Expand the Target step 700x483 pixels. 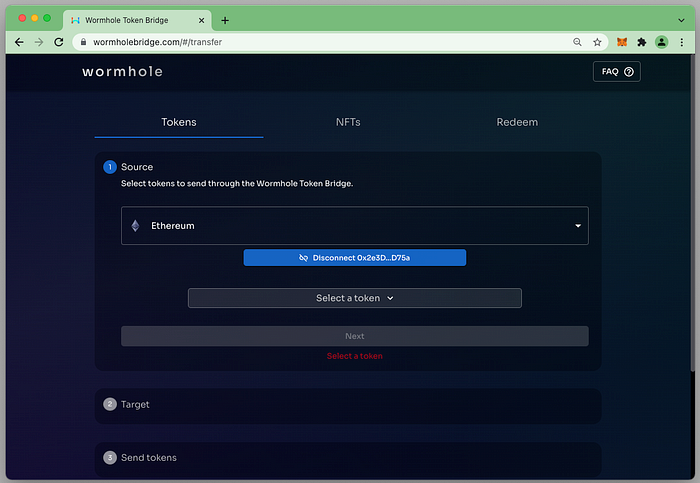tap(348, 404)
